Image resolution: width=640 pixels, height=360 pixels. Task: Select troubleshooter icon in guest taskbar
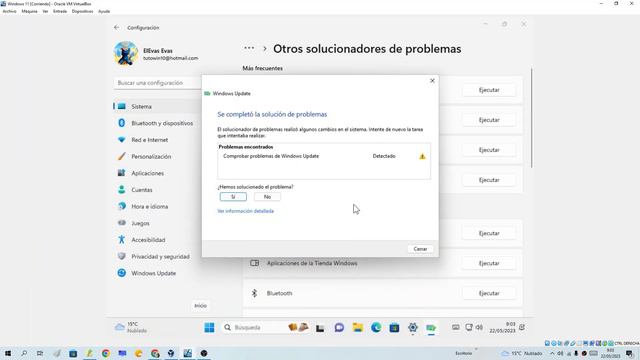[x=431, y=327]
